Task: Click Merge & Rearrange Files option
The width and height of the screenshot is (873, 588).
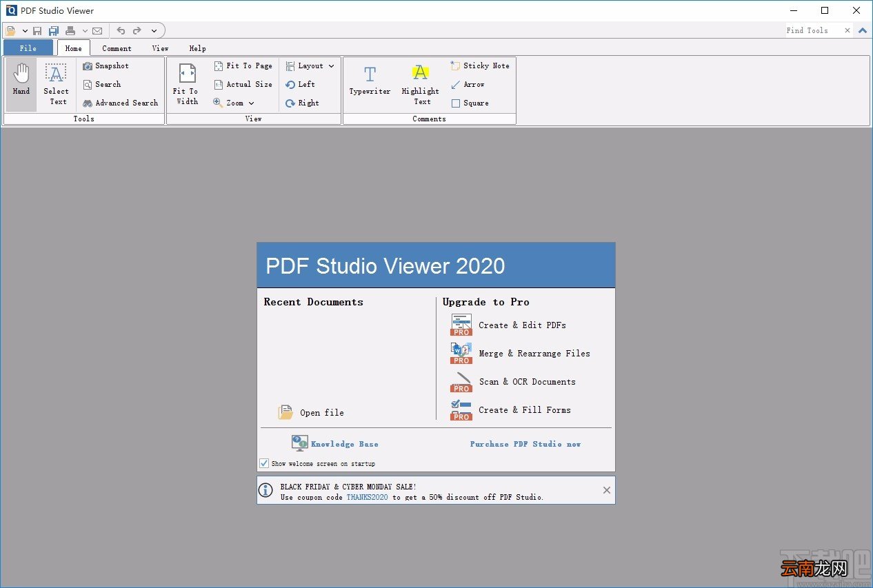Action: [x=520, y=353]
